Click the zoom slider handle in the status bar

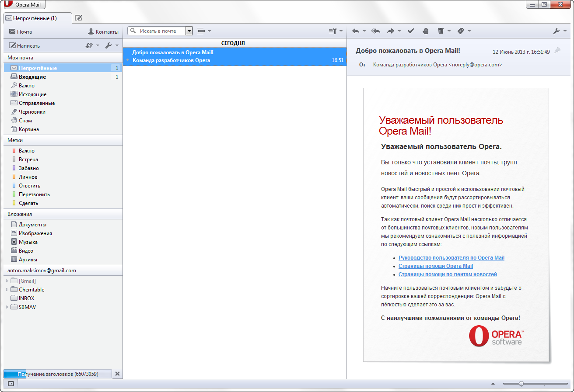(x=521, y=384)
